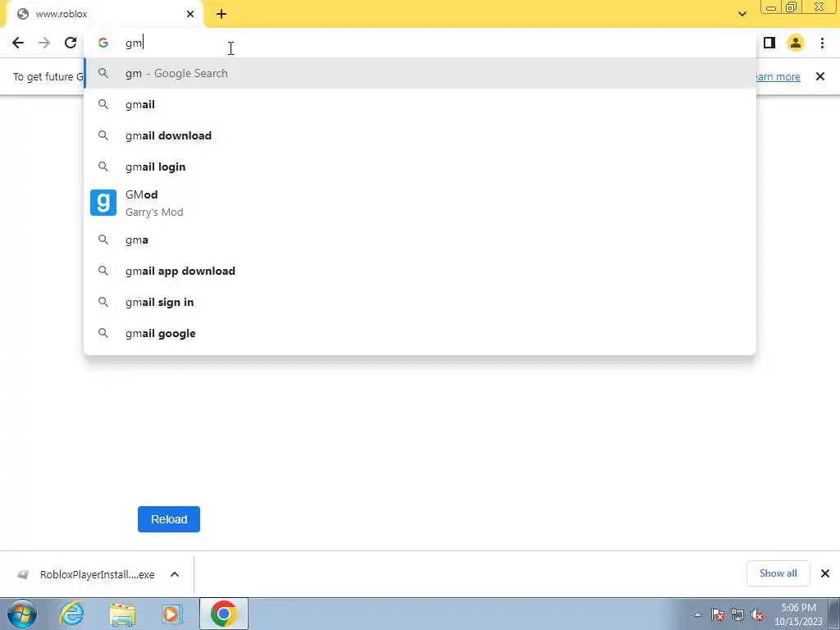
Task: Pick the GMod Garry's Mod suggestion
Action: point(420,203)
